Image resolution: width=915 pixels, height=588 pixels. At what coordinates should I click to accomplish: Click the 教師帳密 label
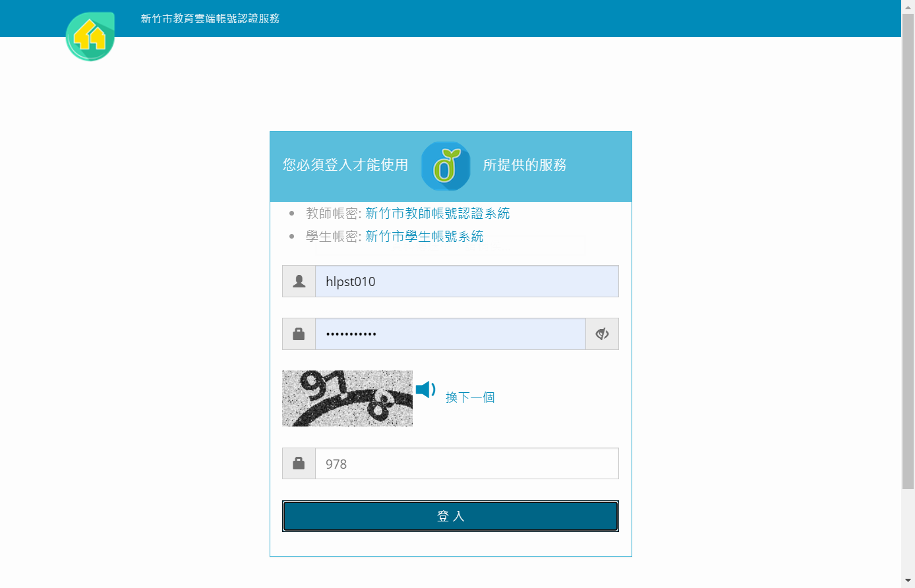click(332, 213)
